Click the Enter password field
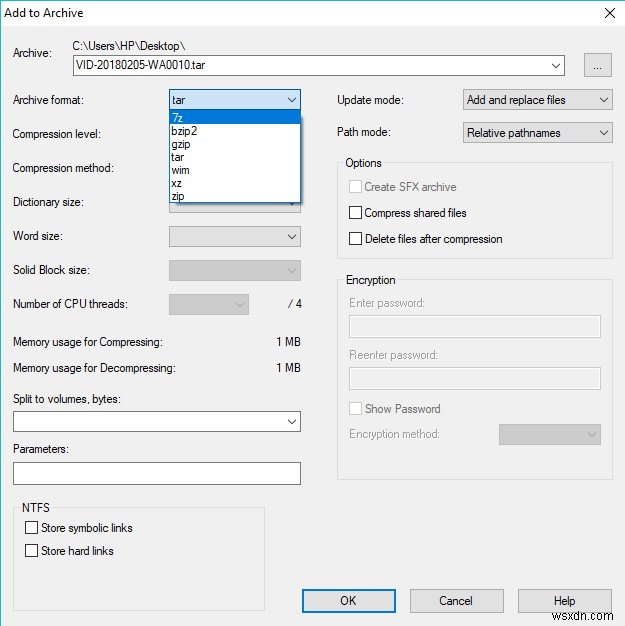This screenshot has height=626, width=625. click(x=474, y=327)
